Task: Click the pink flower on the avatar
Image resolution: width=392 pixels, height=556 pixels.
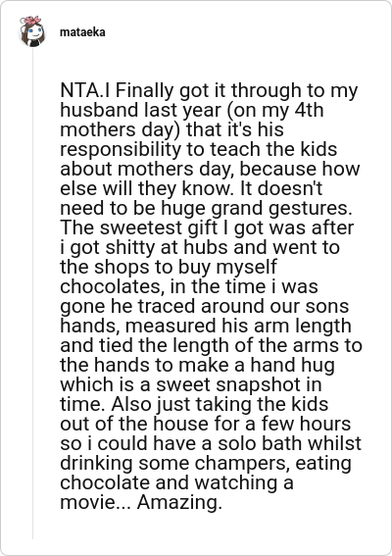Action: 32,20
